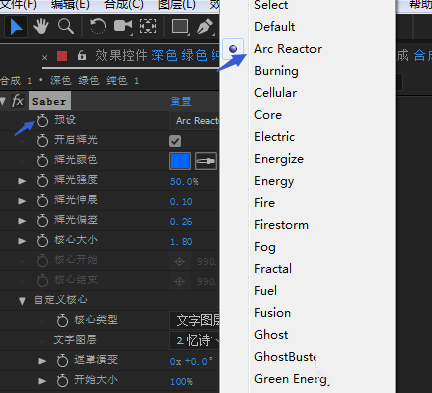Toggle stopwatch for 辉光颜色
This screenshot has width=432, height=393.
[42, 161]
